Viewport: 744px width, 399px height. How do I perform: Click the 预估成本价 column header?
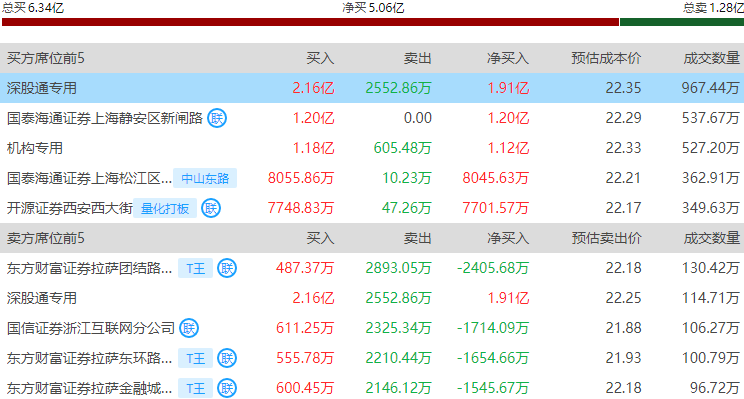click(606, 58)
